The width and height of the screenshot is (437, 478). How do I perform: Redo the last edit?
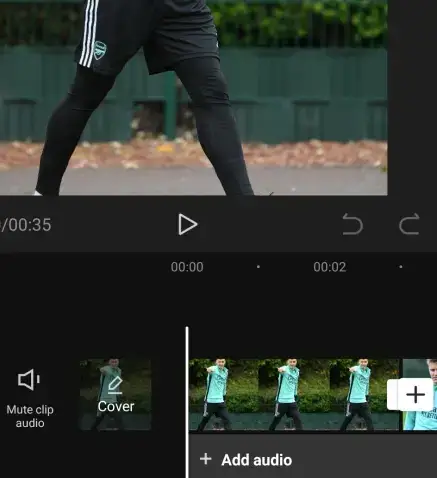(409, 224)
